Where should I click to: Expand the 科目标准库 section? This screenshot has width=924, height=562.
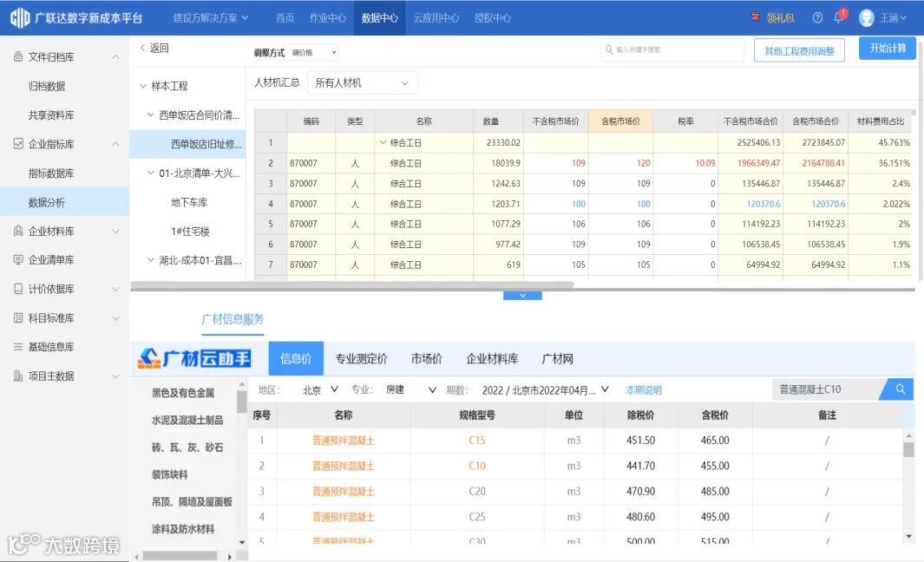pos(115,317)
